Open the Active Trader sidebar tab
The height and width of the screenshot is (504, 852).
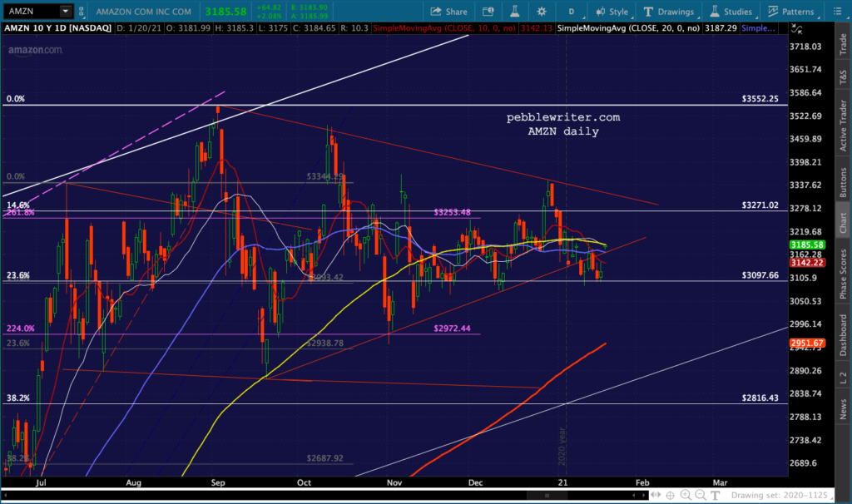[x=843, y=125]
